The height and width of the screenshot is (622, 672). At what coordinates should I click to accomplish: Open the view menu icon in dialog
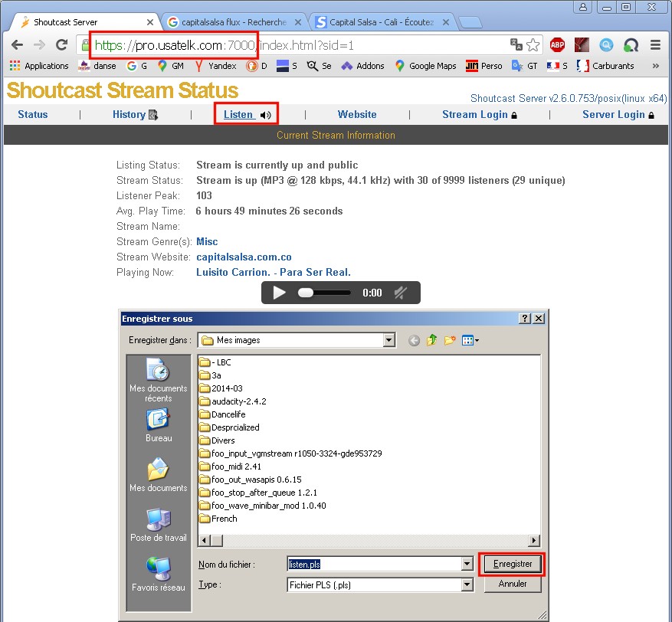[x=470, y=341]
